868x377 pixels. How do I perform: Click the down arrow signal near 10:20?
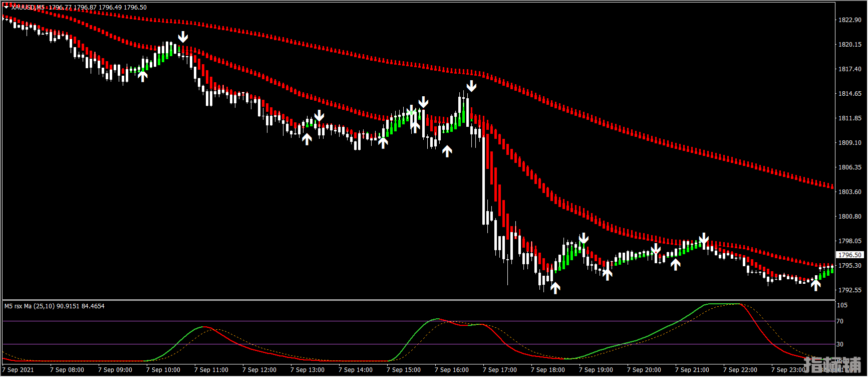(183, 37)
